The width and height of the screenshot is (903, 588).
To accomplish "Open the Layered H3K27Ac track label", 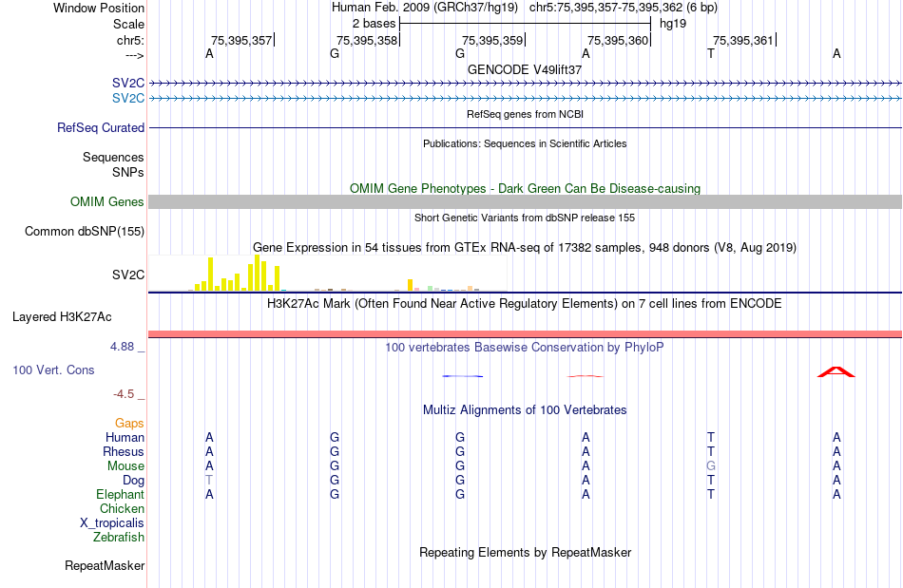I will [62, 317].
